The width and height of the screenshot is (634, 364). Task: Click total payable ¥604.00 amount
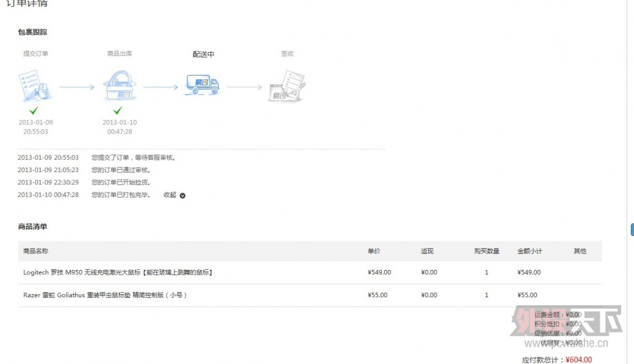click(579, 360)
